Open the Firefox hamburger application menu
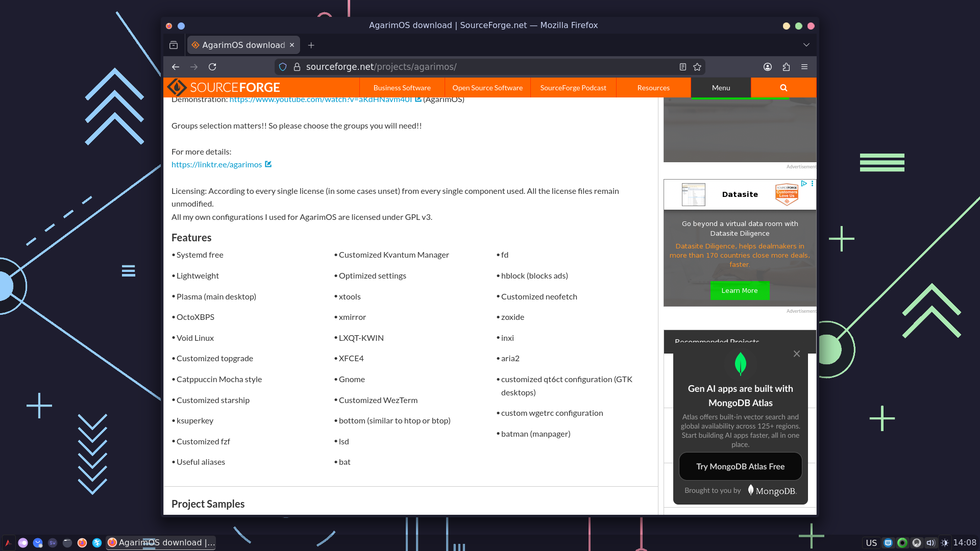980x551 pixels. tap(804, 67)
